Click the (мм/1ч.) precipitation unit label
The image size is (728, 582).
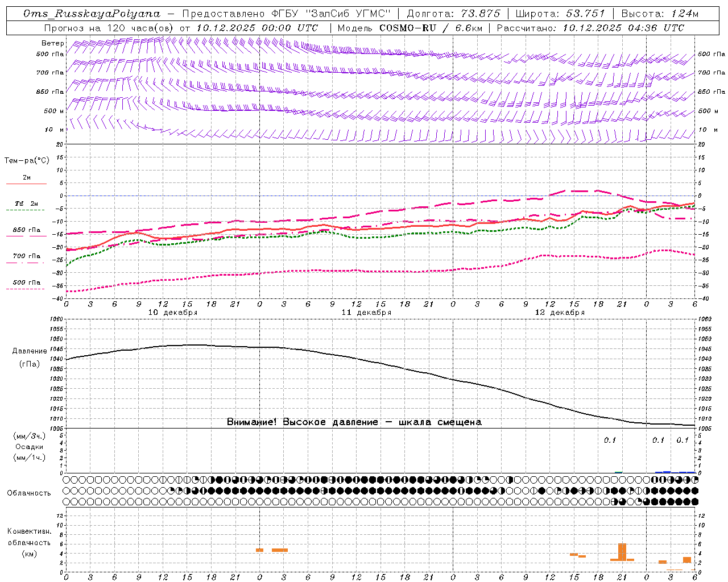point(30,458)
